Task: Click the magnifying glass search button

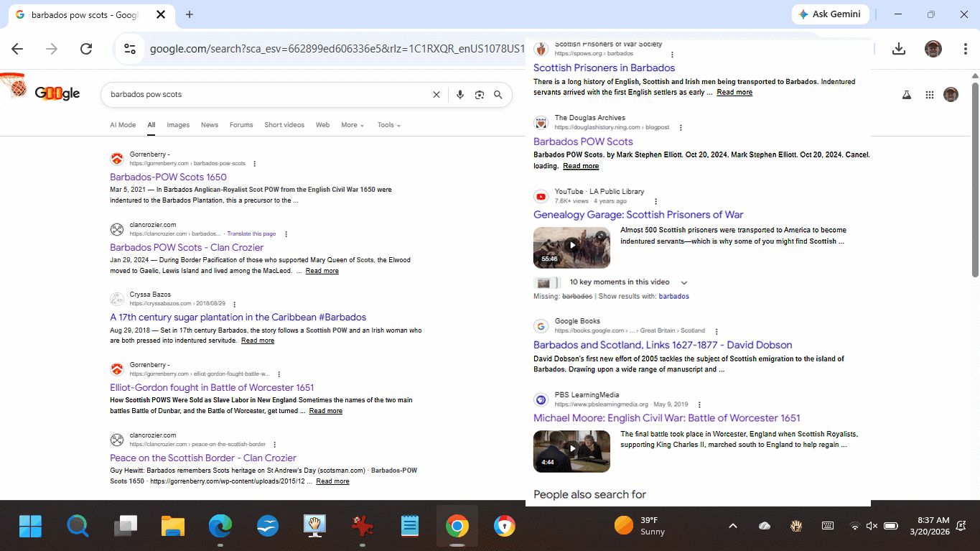Action: tap(499, 95)
